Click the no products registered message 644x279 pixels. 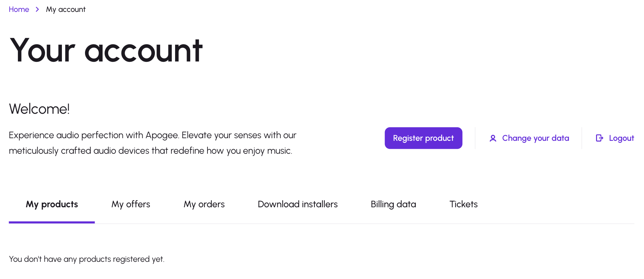pos(87,259)
